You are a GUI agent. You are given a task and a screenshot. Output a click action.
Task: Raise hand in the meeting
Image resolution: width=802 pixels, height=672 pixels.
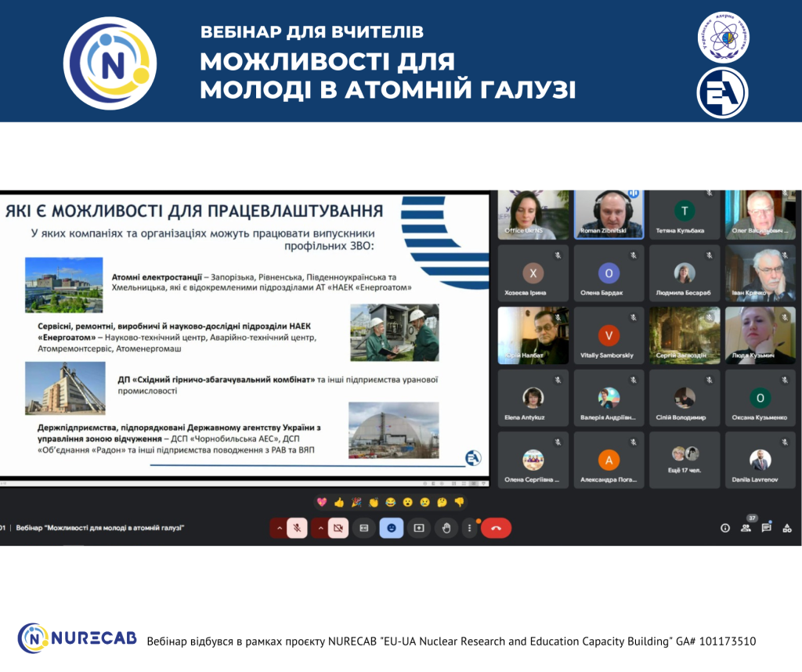(x=446, y=528)
